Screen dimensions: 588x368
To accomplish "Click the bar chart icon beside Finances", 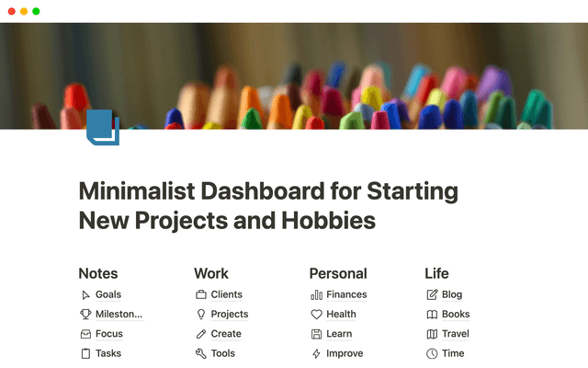I will [317, 295].
